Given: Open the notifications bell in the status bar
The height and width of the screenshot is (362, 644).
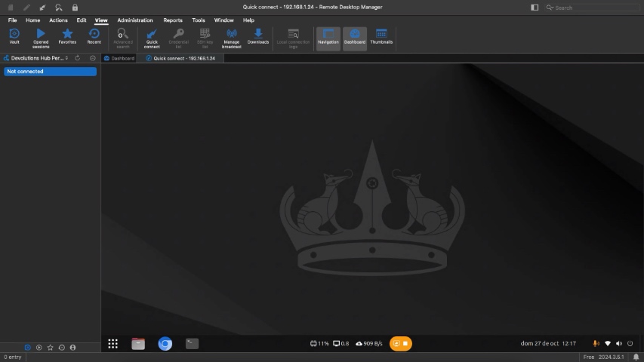Looking at the screenshot, I should (636, 357).
